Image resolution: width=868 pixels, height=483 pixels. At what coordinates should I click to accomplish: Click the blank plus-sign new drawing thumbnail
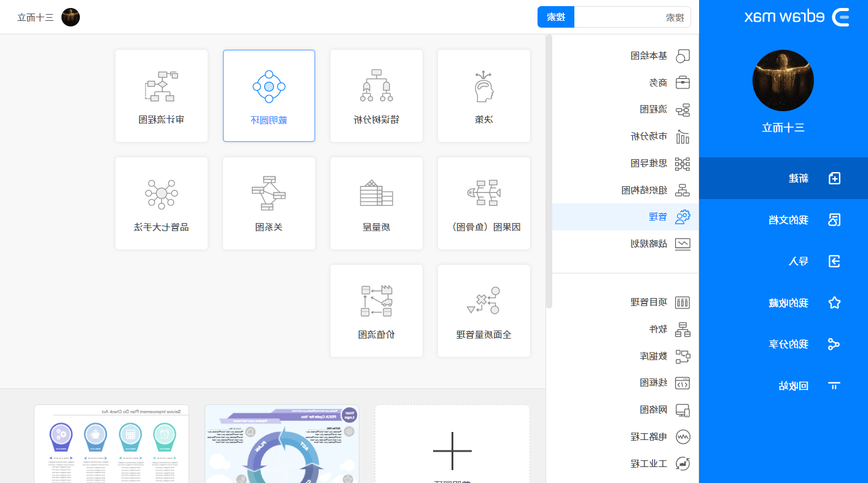pos(452,444)
